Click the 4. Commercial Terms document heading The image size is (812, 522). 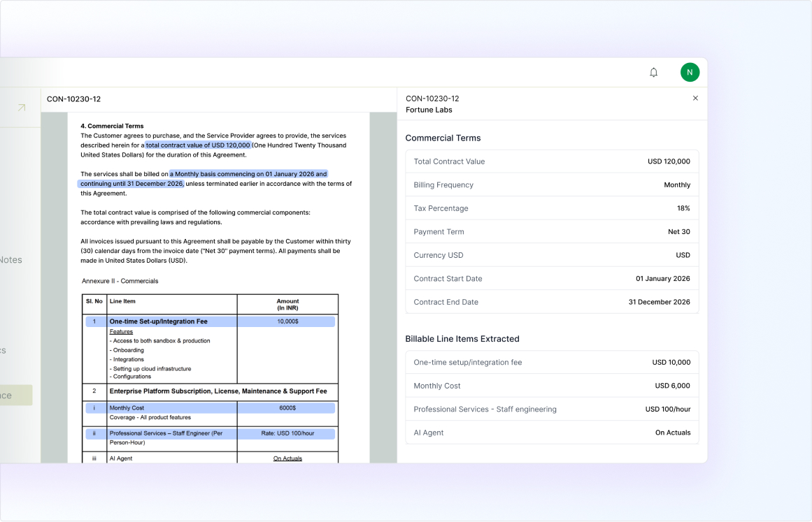click(112, 126)
